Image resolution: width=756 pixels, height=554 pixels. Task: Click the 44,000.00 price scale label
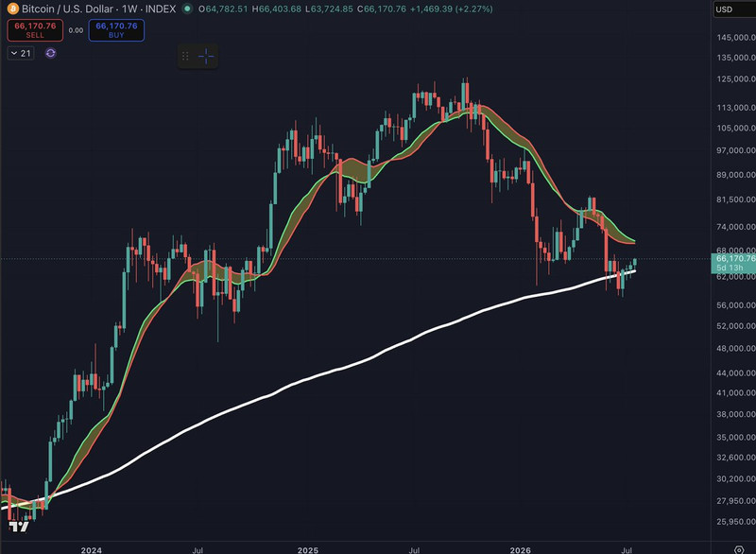coord(736,373)
